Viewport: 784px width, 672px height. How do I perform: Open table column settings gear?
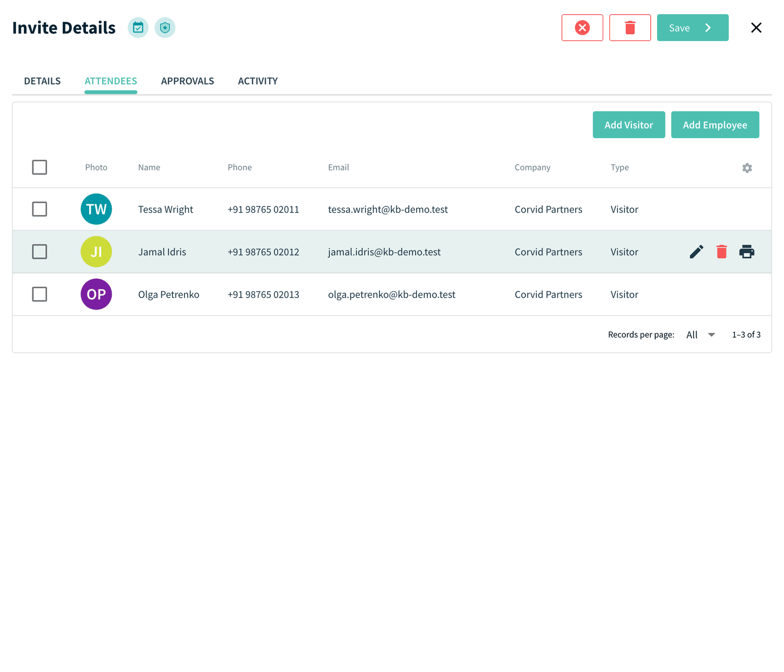(747, 168)
